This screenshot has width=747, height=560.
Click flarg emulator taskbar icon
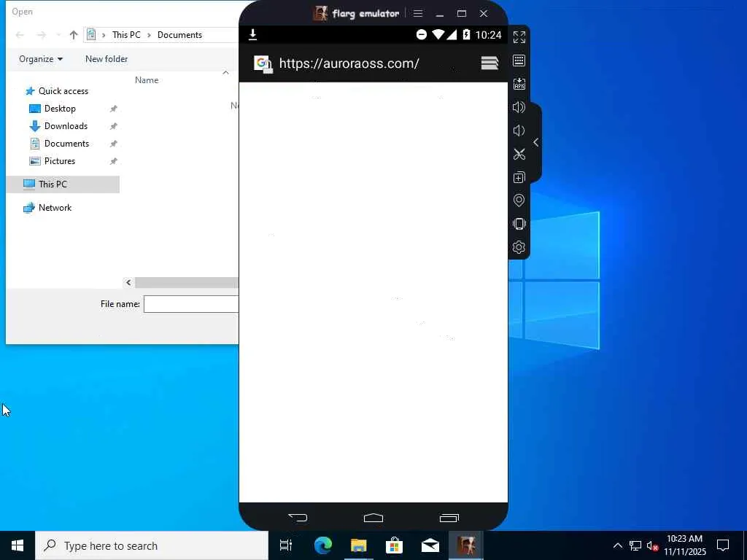[x=466, y=545]
